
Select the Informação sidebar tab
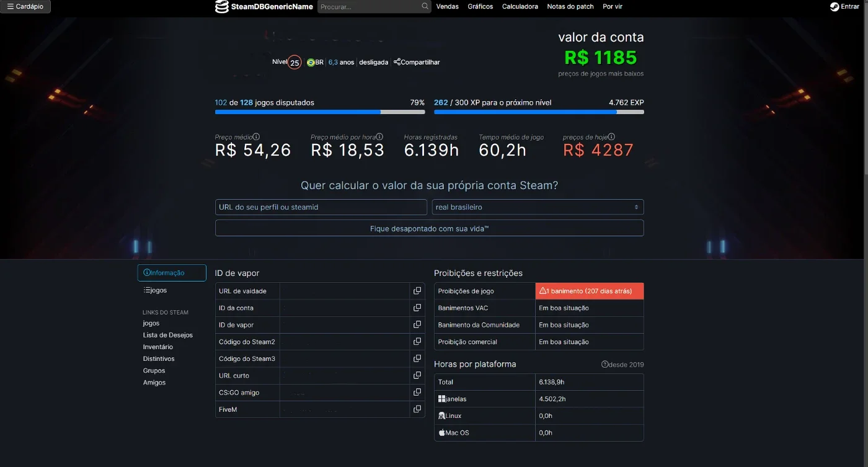(x=172, y=273)
